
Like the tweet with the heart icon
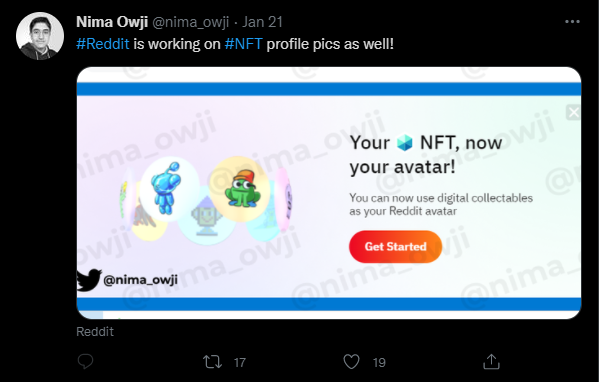point(351,361)
